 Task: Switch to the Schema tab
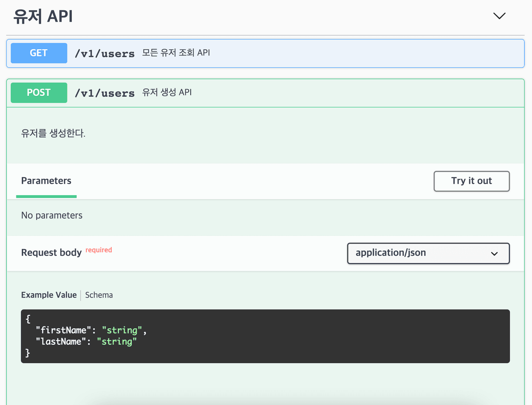click(x=99, y=295)
